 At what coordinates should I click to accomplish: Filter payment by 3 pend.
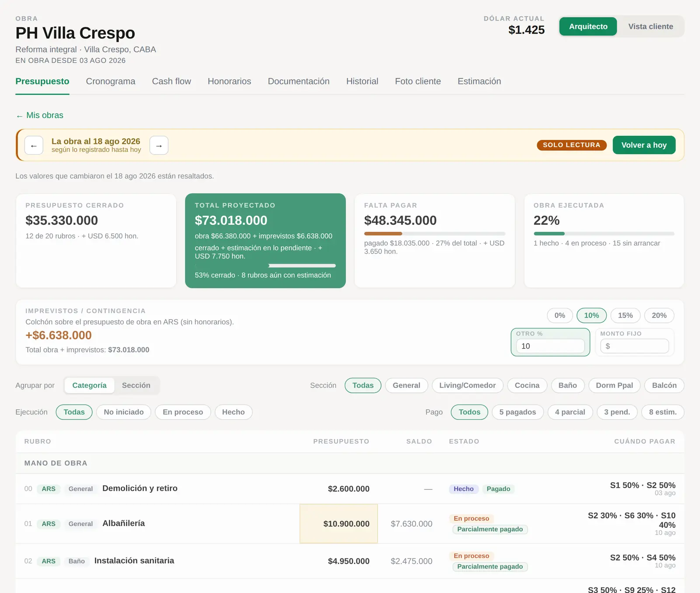617,412
